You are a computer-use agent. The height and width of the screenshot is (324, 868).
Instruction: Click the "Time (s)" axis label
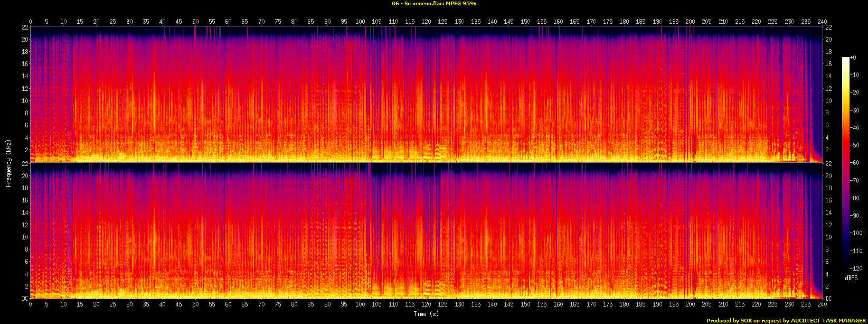point(426,314)
